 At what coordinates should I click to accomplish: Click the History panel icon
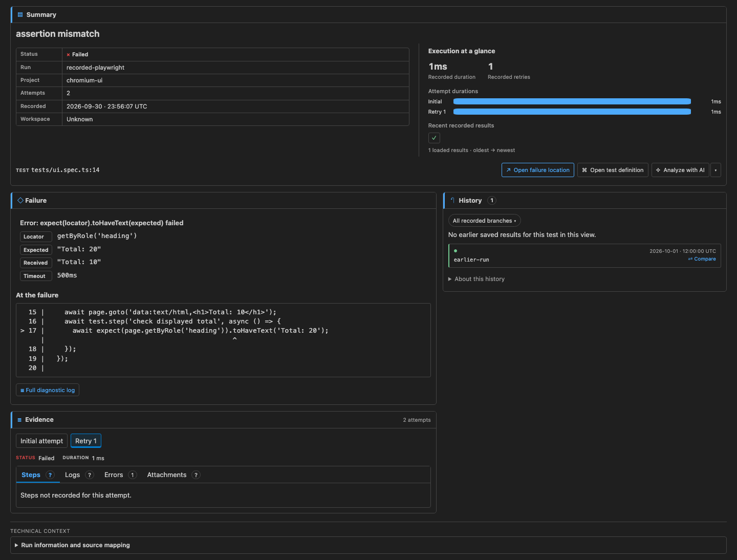coord(452,200)
